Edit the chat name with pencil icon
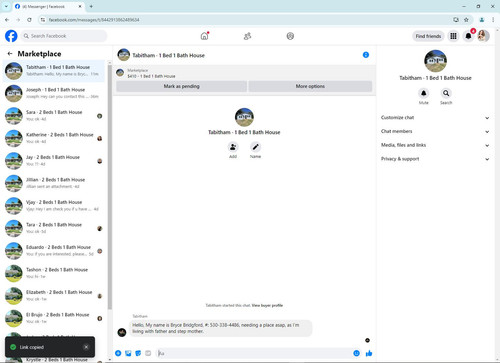The height and width of the screenshot is (363, 500). click(x=255, y=147)
